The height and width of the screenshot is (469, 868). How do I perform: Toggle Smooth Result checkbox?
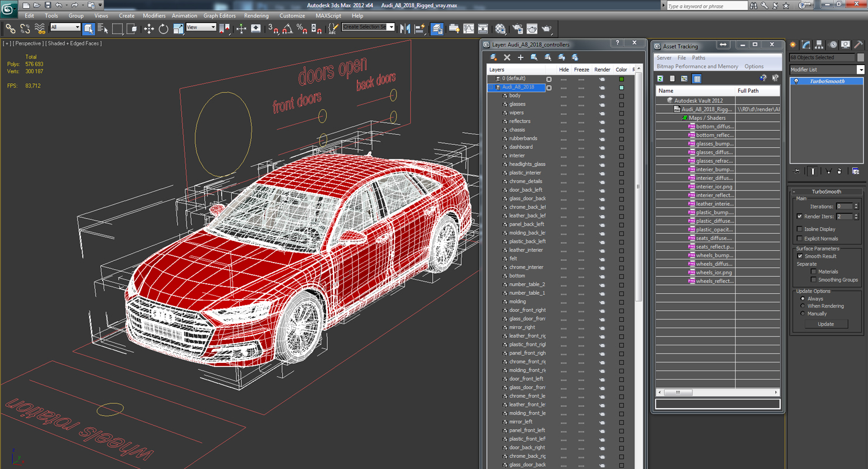[800, 256]
